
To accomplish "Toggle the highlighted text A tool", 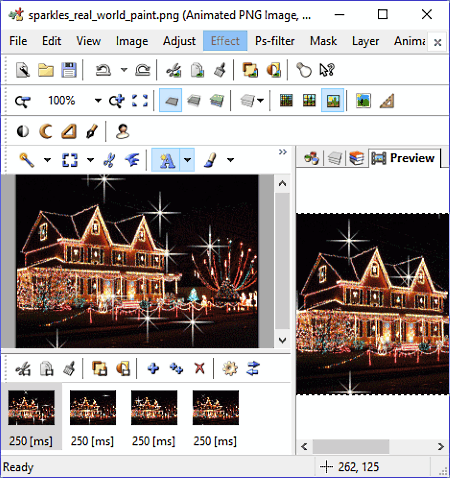I will (166, 160).
